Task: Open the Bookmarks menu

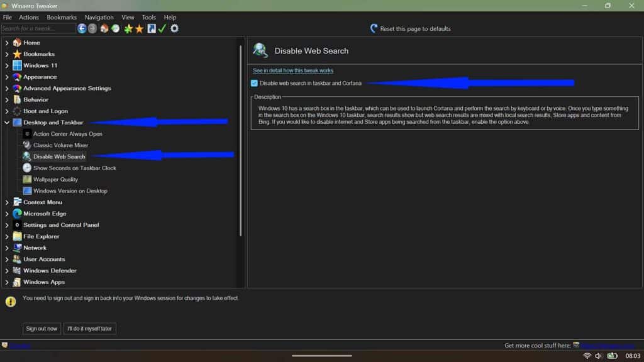Action: tap(61, 17)
